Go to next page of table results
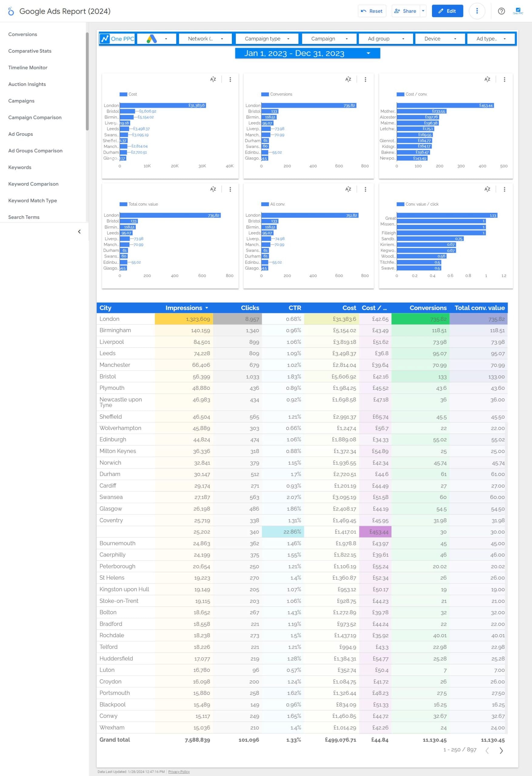The image size is (532, 776). tap(501, 751)
